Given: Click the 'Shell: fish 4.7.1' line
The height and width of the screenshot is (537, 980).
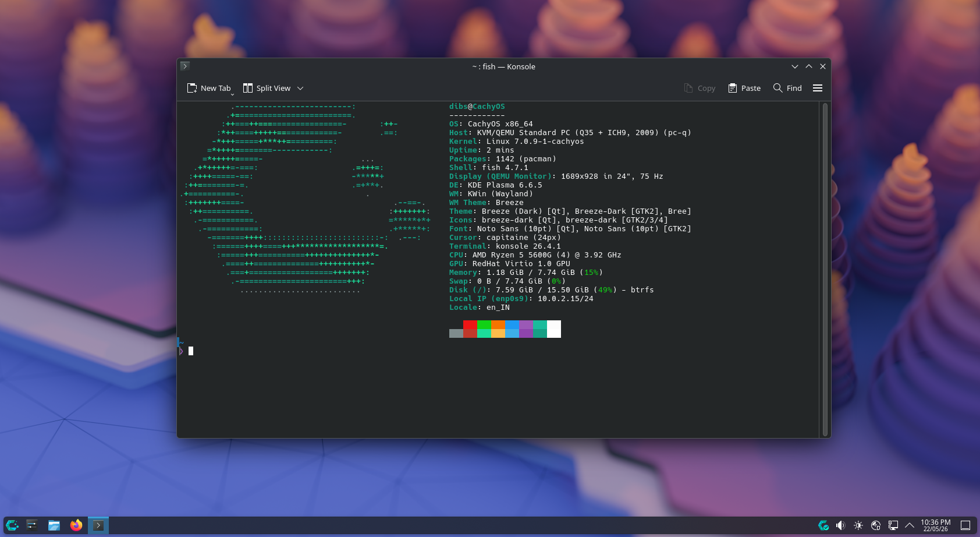Looking at the screenshot, I should pos(489,168).
